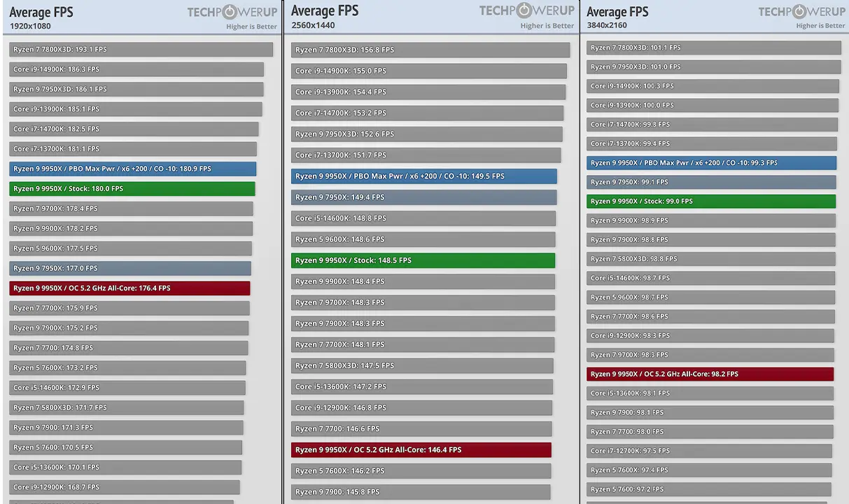Click the Ryzen 7 7800X3D 193.1 FPS bar

pyautogui.click(x=141, y=50)
